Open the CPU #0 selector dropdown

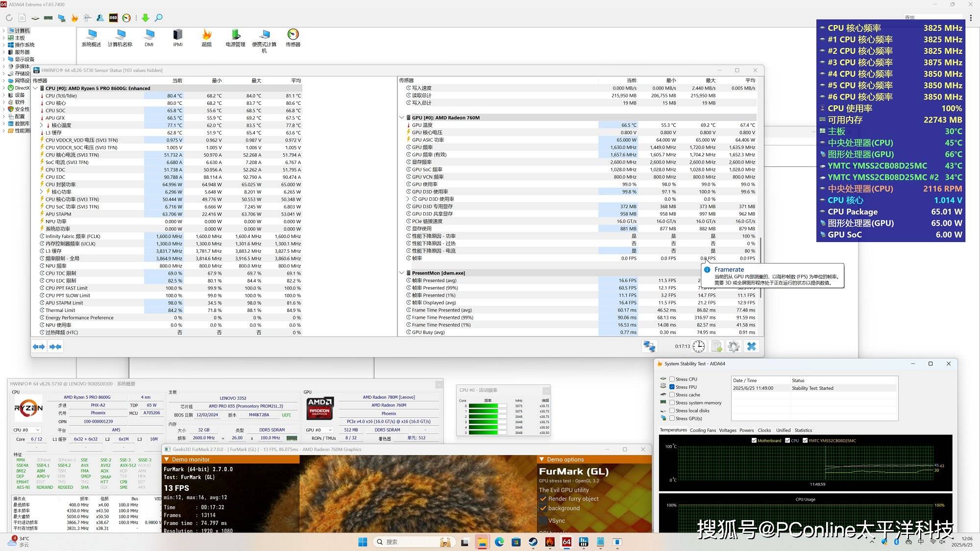(x=26, y=430)
